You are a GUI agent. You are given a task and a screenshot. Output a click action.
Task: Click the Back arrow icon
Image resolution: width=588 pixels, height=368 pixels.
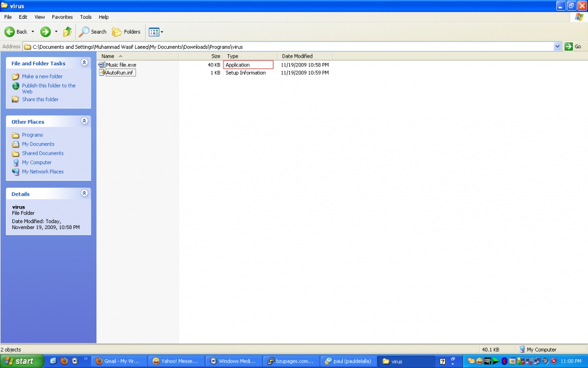click(10, 32)
